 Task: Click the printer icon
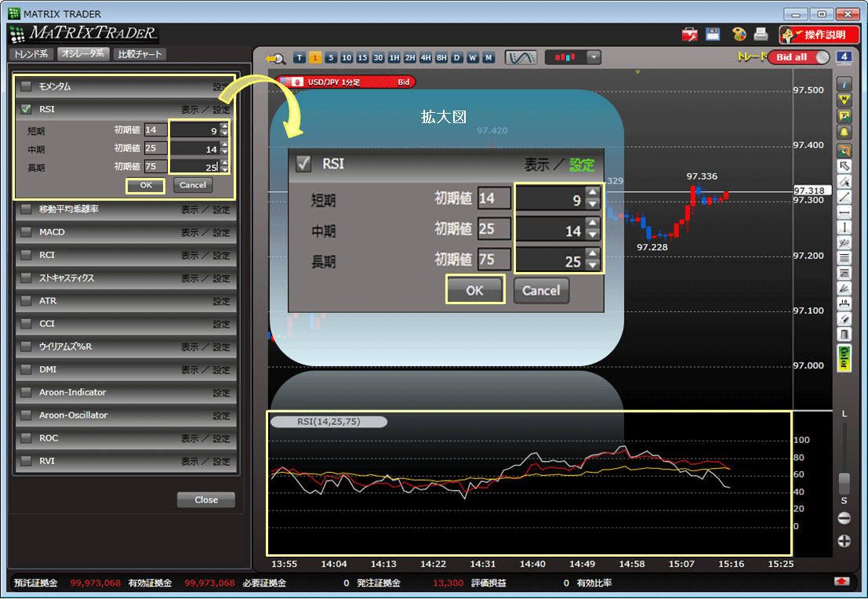(761, 34)
